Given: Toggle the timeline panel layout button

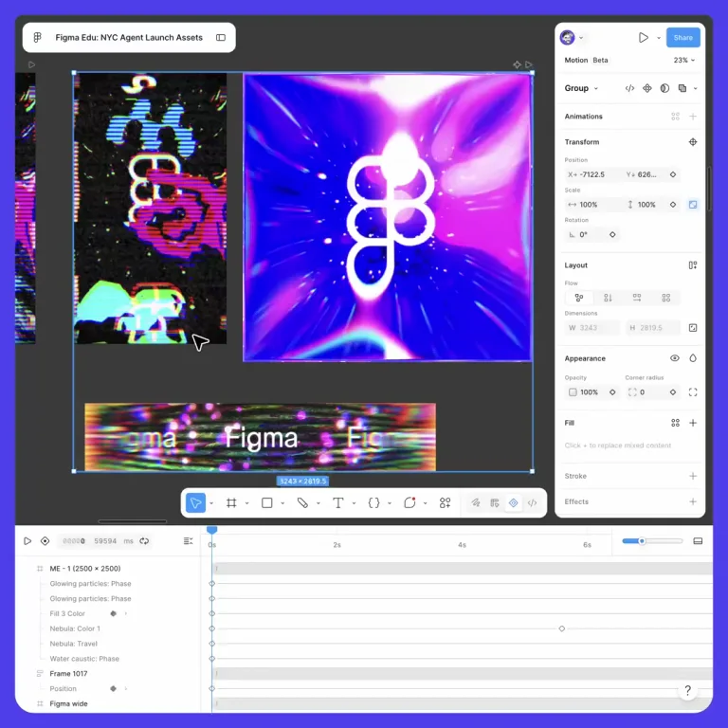Looking at the screenshot, I should point(698,541).
